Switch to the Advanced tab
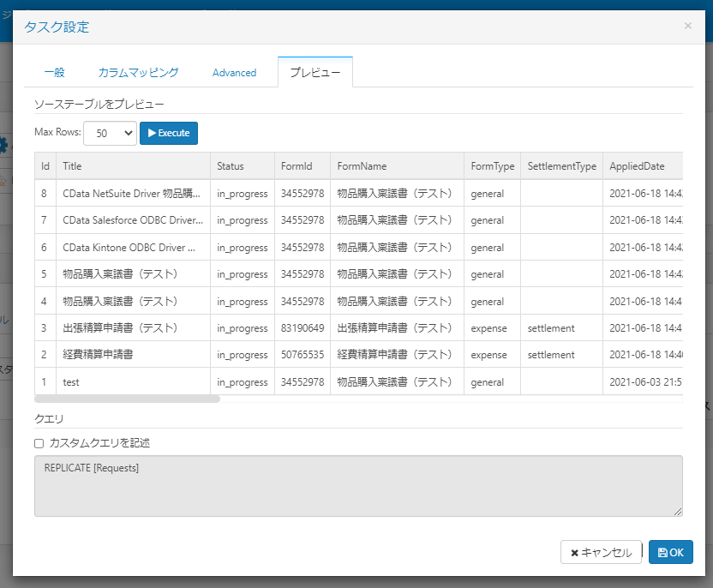The image size is (713, 588). point(234,73)
